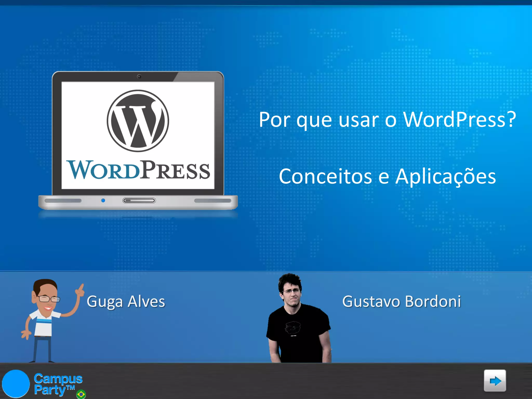532x399 pixels.
Task: Click the Brazil flag icon
Action: pos(81,394)
